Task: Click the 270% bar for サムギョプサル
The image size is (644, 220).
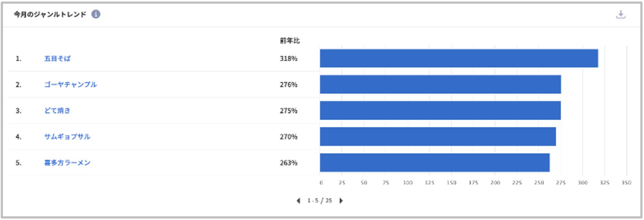Action: pyautogui.click(x=438, y=137)
